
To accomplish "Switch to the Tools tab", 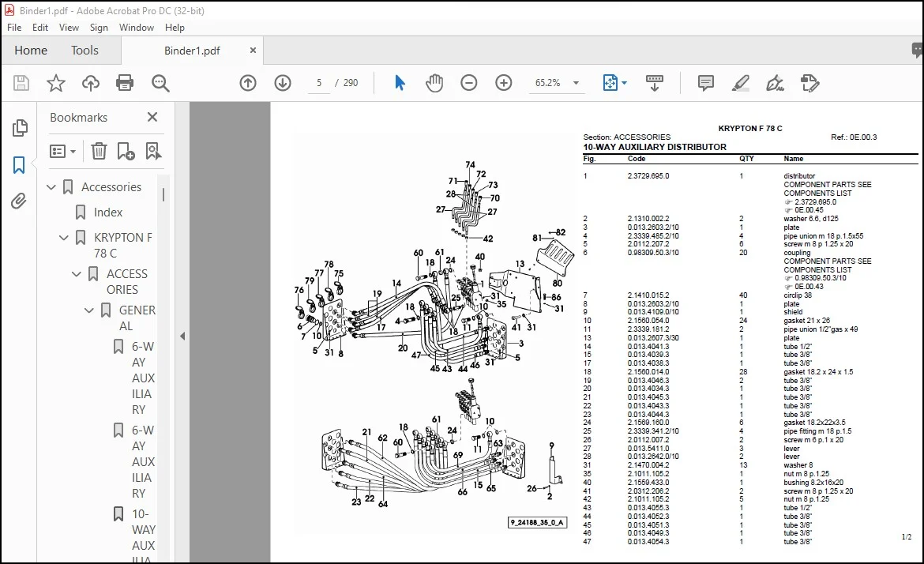I will pyautogui.click(x=85, y=51).
